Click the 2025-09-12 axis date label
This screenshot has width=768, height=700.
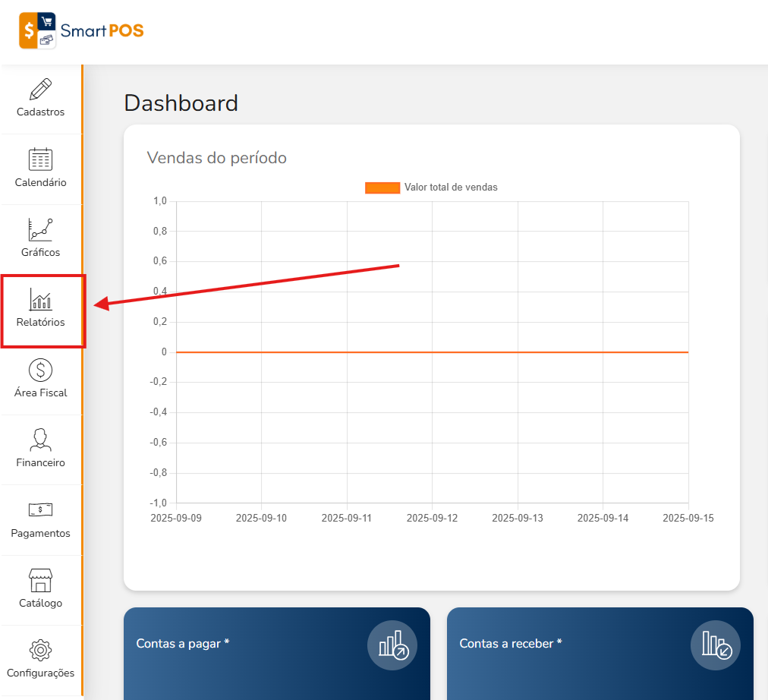432,519
